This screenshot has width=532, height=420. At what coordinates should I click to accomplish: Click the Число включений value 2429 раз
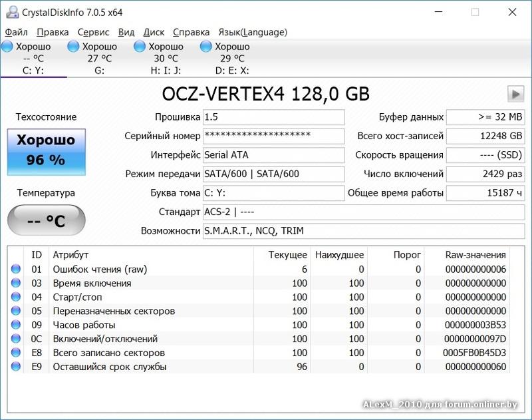[x=485, y=174]
